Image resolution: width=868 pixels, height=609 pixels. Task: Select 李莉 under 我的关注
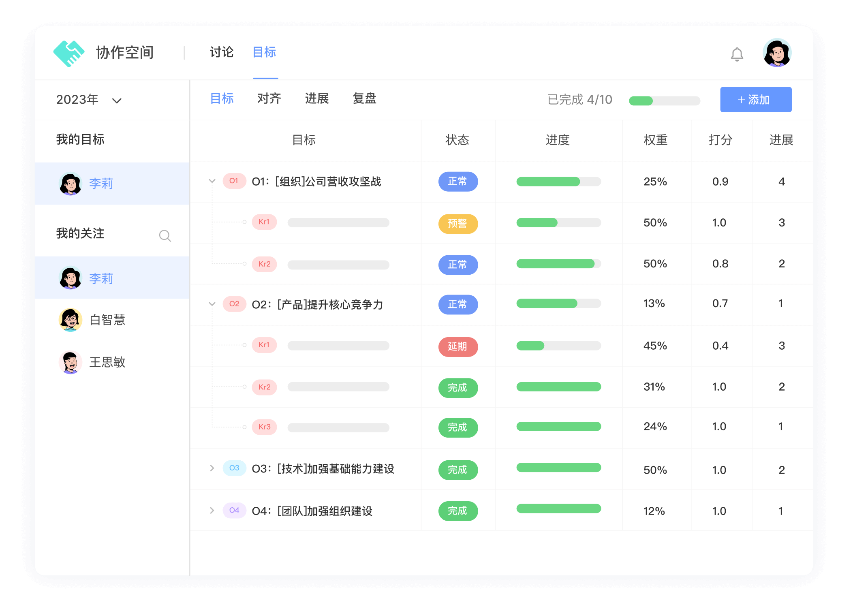point(70,278)
